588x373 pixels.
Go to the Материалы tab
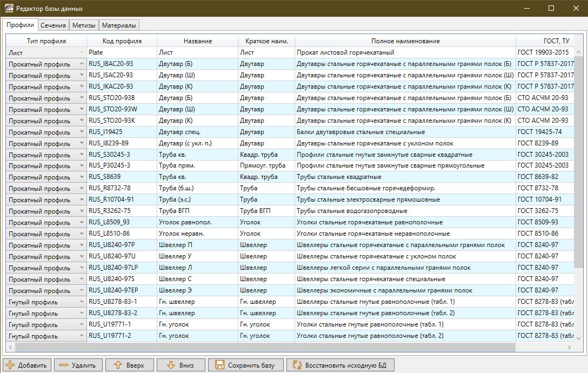[119, 25]
